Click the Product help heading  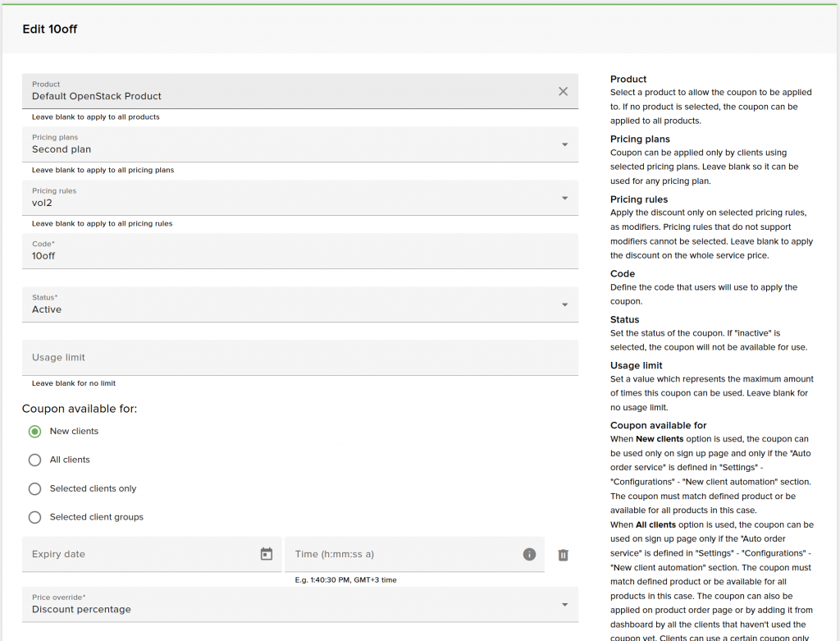tap(628, 80)
